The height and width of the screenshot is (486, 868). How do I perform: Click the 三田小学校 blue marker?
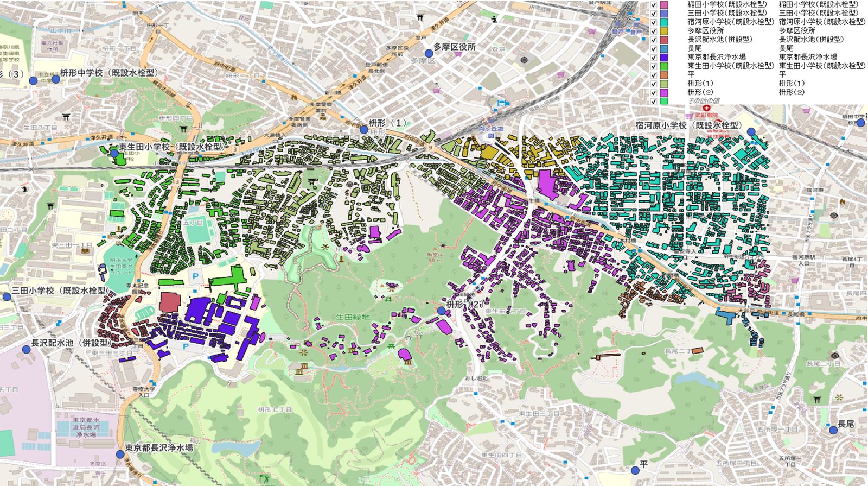[7, 296]
